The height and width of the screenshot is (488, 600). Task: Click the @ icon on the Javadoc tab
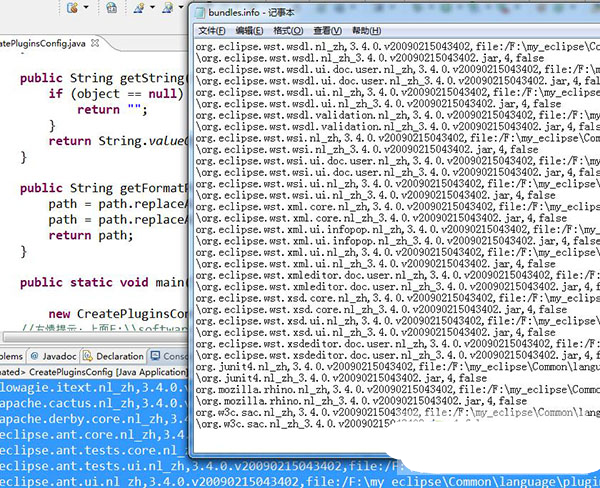coord(34,356)
